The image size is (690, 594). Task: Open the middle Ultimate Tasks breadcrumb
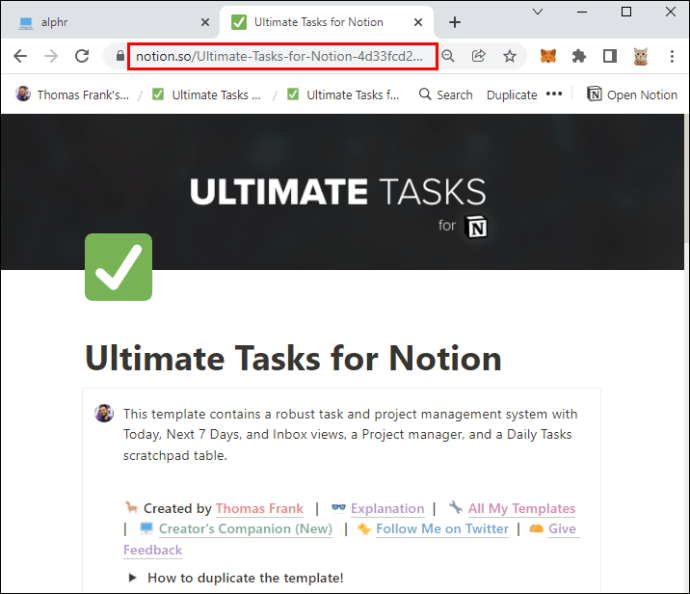pyautogui.click(x=206, y=95)
